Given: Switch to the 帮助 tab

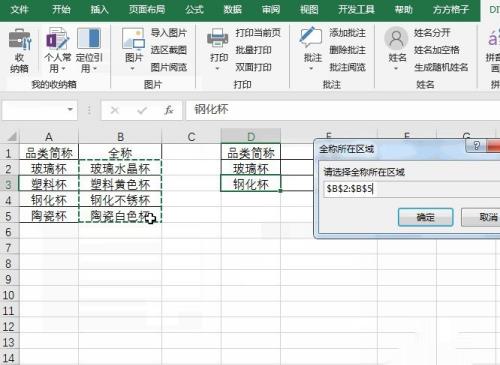Looking at the screenshot, I should point(403,9).
